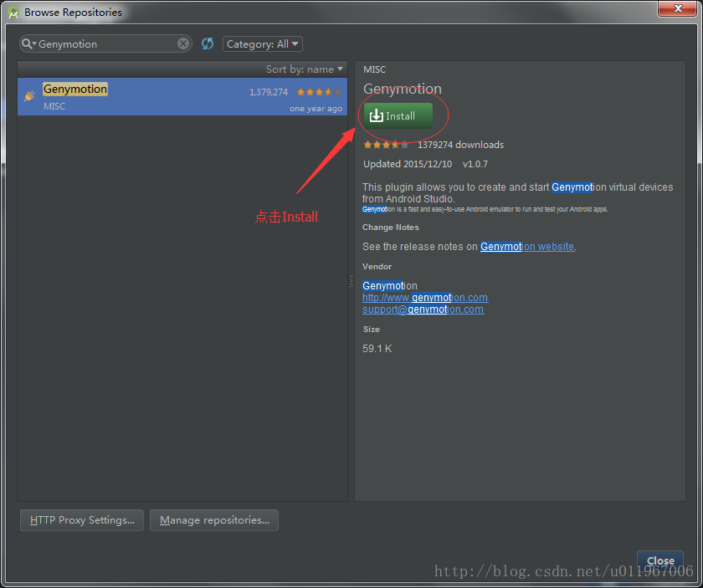Reload the plugin repository list
The width and height of the screenshot is (703, 588).
coord(208,43)
